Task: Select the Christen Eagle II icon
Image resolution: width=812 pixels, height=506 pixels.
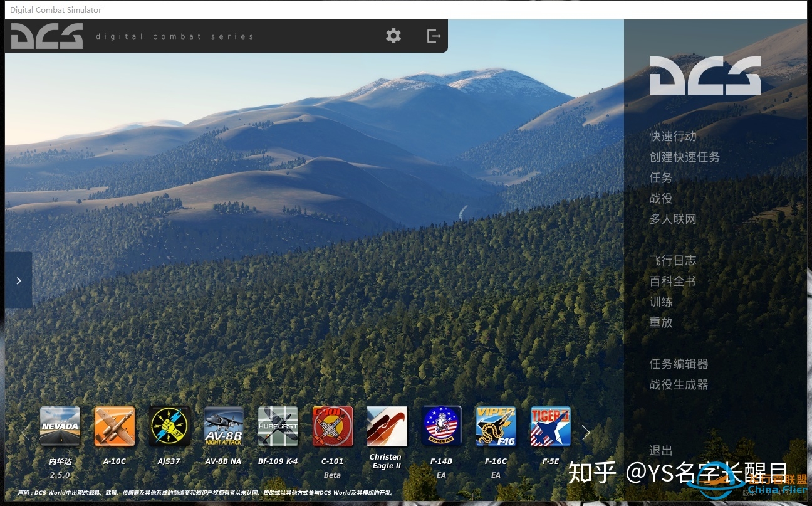Action: pos(387,426)
